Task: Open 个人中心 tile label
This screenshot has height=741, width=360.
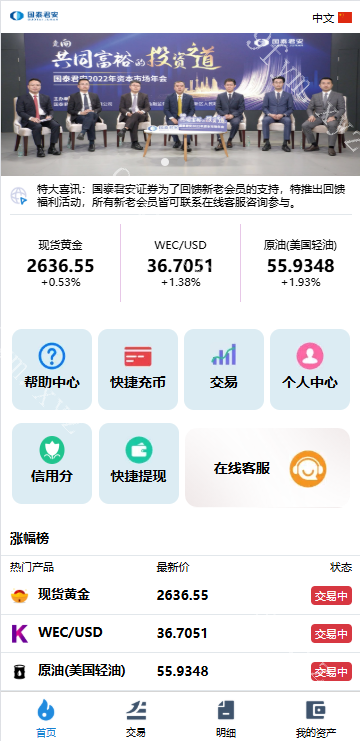Action: click(310, 382)
